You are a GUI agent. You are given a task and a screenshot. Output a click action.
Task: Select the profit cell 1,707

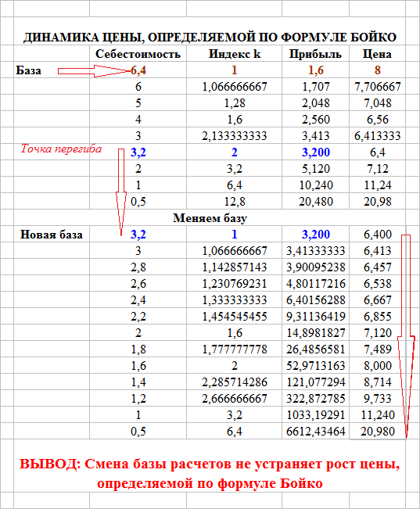pyautogui.click(x=315, y=86)
